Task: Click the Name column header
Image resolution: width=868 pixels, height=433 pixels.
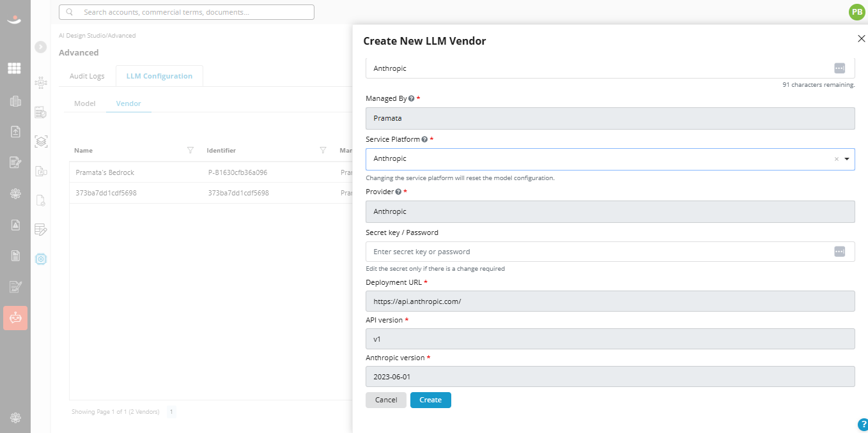Action: point(83,151)
